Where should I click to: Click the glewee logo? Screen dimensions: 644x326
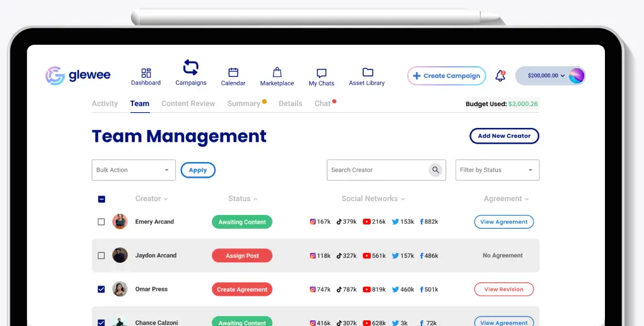pos(78,76)
